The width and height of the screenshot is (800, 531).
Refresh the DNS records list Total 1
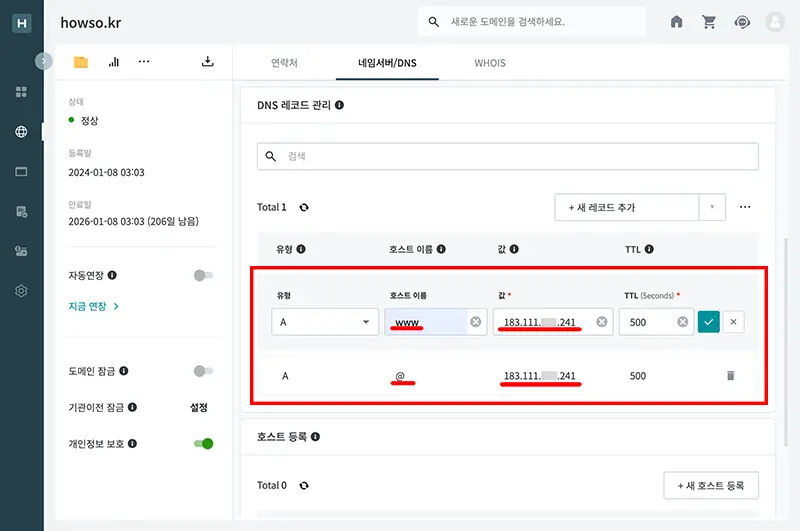click(304, 207)
